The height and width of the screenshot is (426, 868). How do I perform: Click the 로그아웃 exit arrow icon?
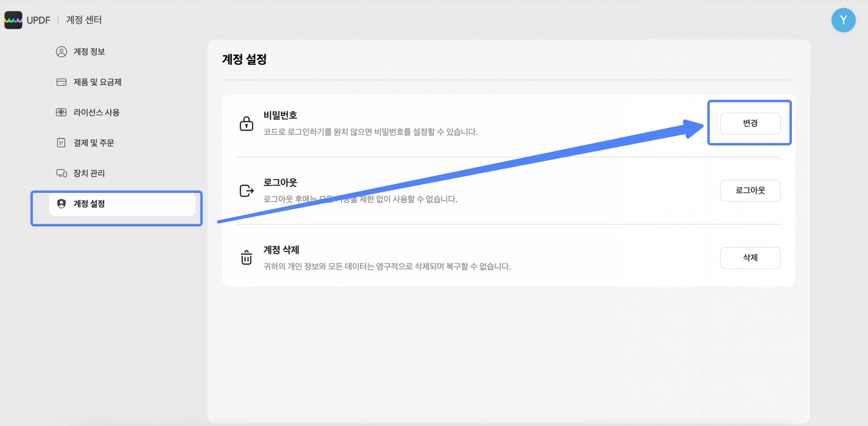tap(246, 190)
